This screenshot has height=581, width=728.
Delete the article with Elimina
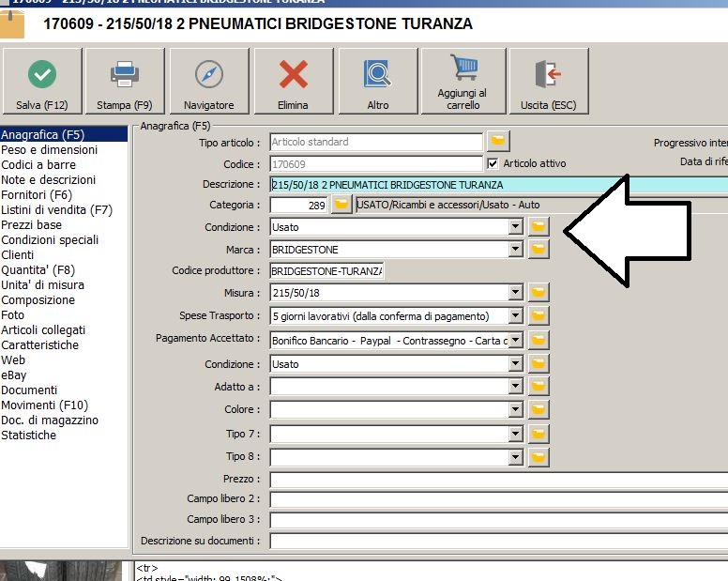tap(293, 81)
